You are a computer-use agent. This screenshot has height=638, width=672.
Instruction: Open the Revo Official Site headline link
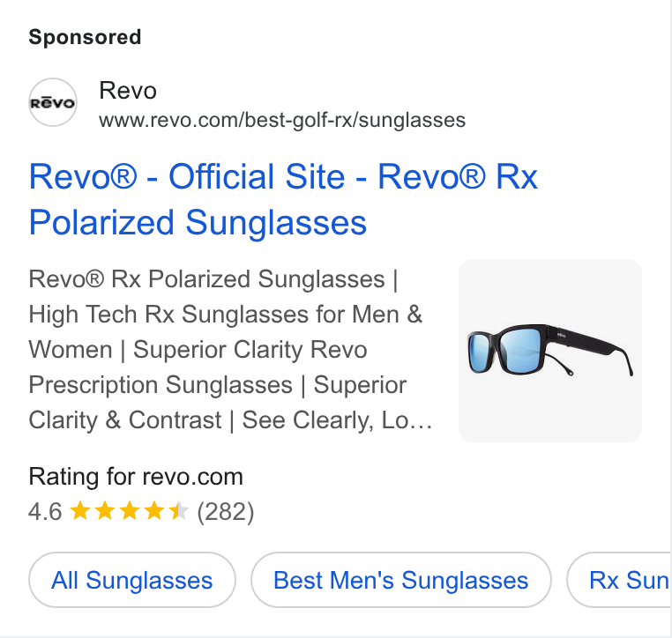click(283, 176)
